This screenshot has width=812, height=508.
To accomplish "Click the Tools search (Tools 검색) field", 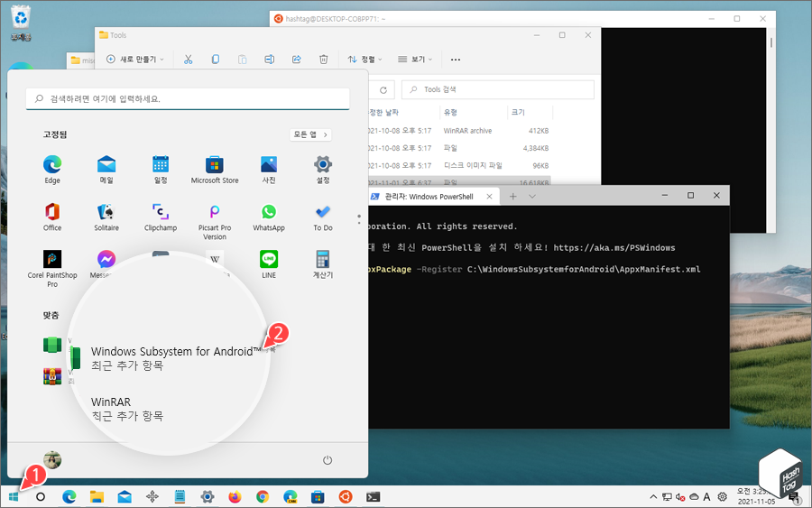I will (x=498, y=89).
